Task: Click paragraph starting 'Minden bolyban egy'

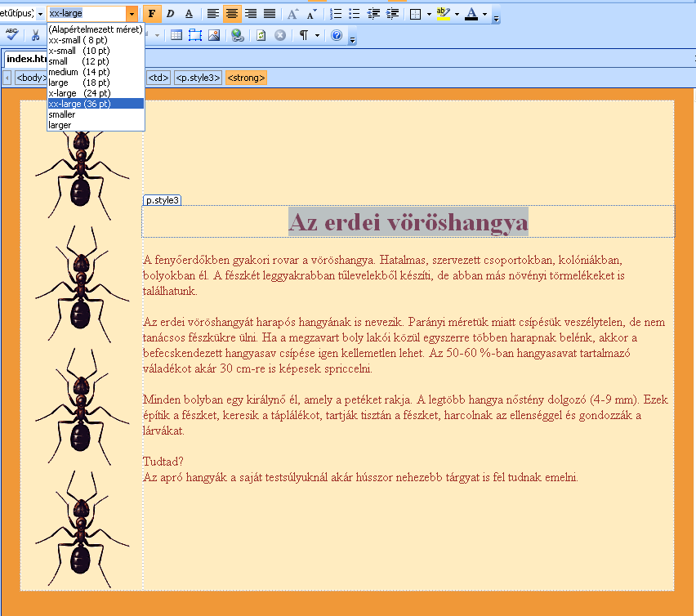Action: 405,415
